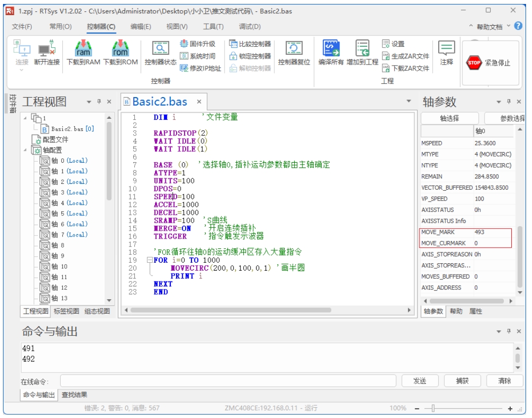Switch to 标签视图 tab
The image size is (532, 418).
(x=67, y=311)
